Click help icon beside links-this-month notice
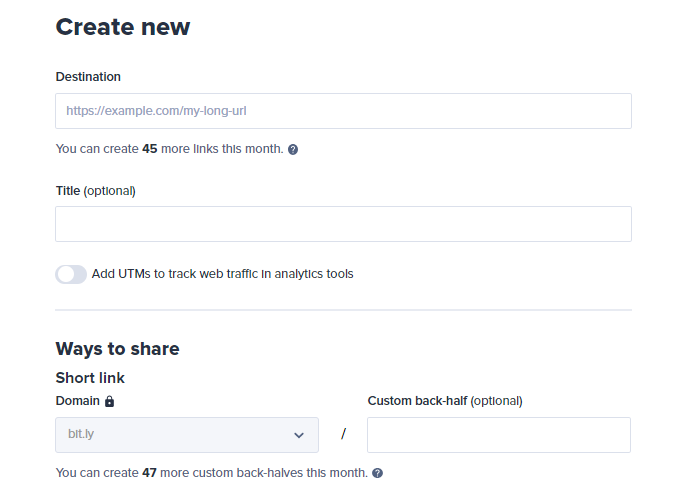This screenshot has width=674, height=503. pyautogui.click(x=293, y=149)
